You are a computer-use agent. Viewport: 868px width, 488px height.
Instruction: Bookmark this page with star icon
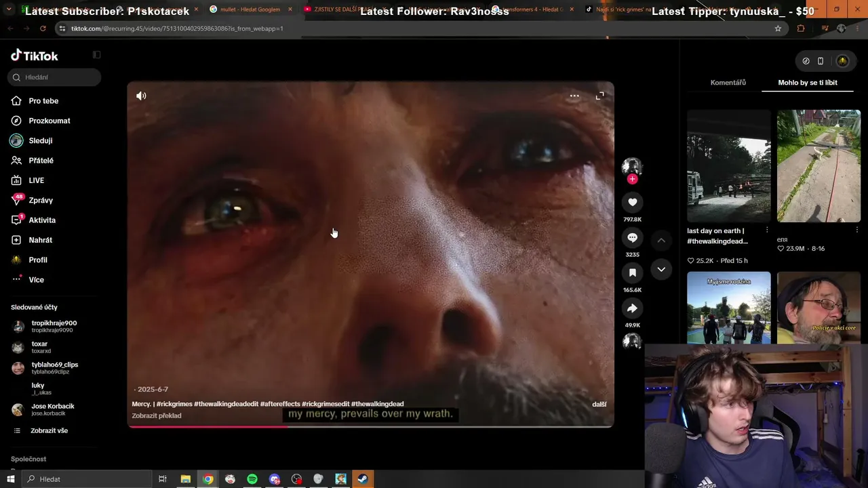point(778,28)
